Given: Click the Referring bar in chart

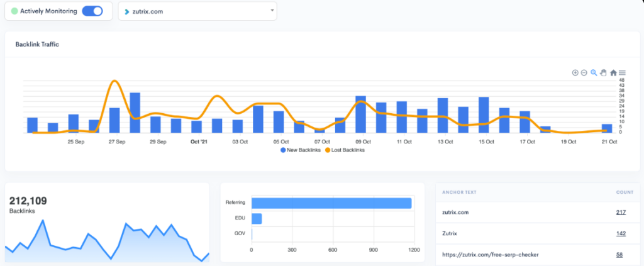Looking at the screenshot, I should tap(331, 203).
